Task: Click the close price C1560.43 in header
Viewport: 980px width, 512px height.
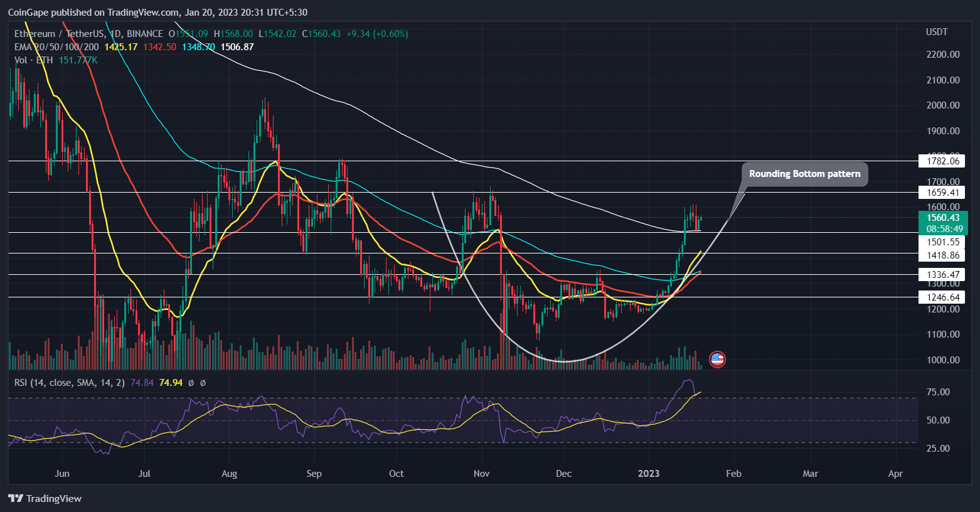Action: tap(321, 34)
